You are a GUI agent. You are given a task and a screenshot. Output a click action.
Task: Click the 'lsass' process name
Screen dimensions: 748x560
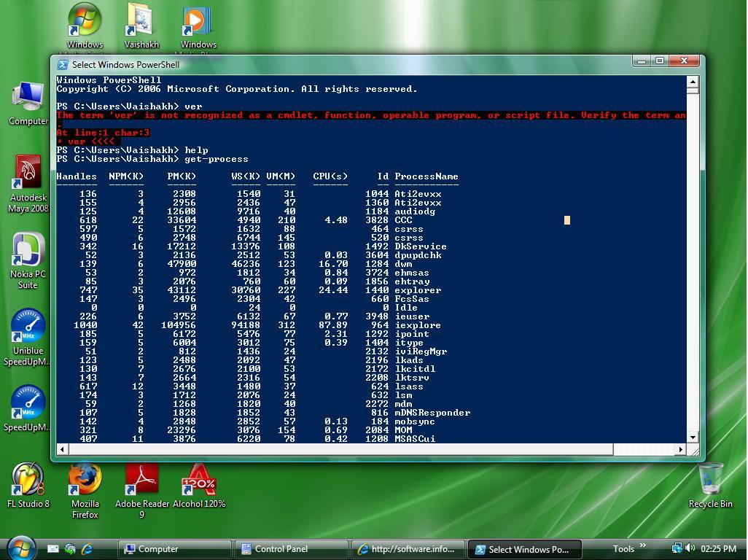(x=409, y=386)
